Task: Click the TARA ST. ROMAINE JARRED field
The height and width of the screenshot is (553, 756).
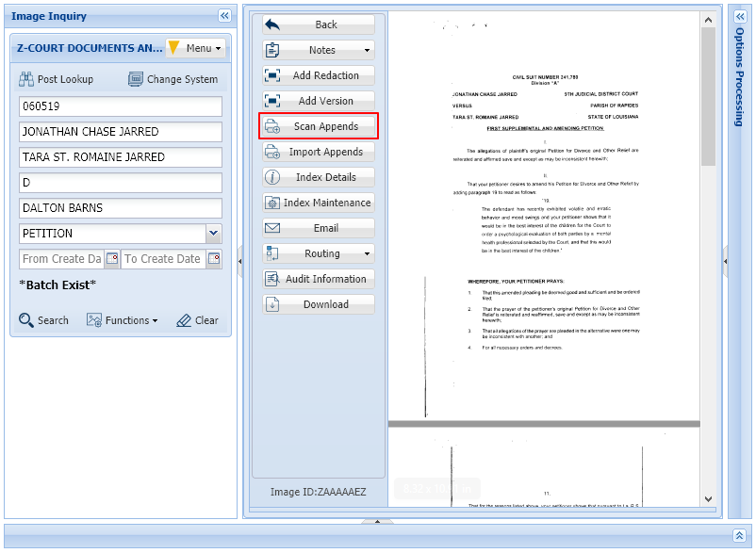Action: (121, 157)
